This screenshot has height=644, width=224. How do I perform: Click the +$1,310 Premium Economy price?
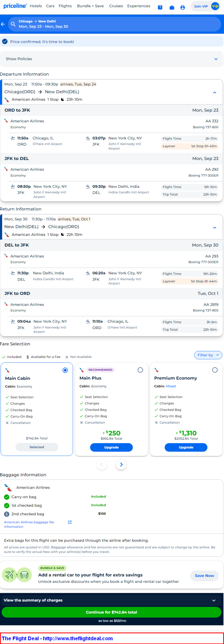tap(186, 433)
